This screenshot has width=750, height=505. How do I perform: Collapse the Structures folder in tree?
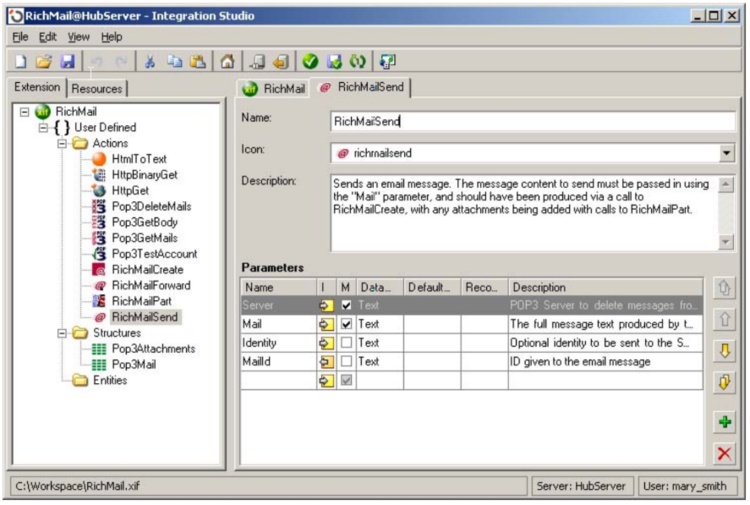tap(61, 333)
